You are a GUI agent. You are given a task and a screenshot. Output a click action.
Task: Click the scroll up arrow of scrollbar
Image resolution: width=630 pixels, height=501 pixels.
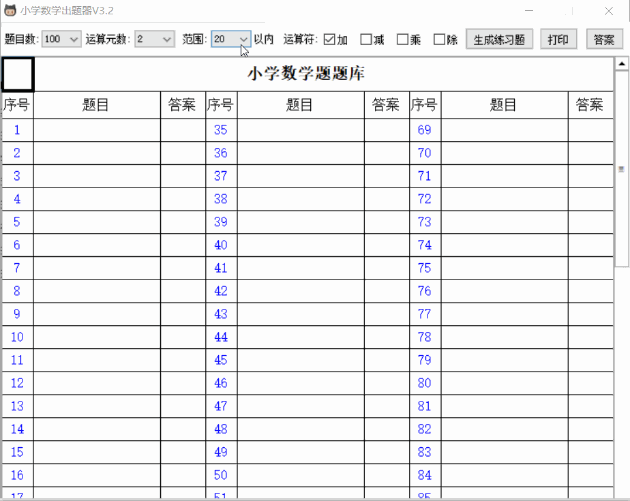pos(621,63)
